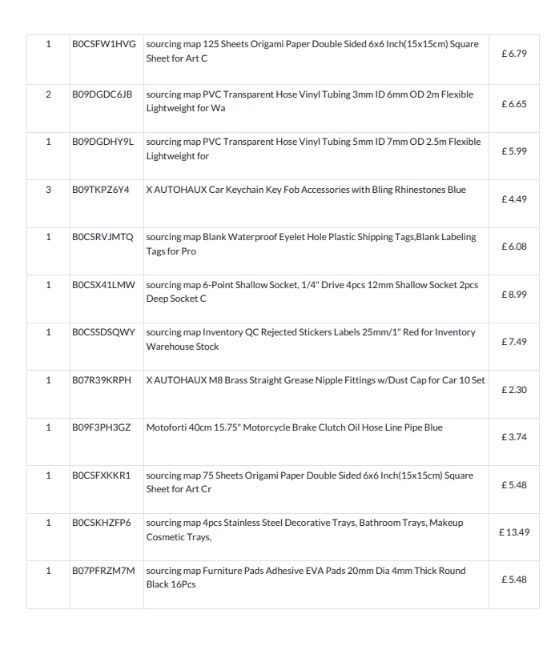Select ASIN code B0CSSDSQWY

click(104, 332)
